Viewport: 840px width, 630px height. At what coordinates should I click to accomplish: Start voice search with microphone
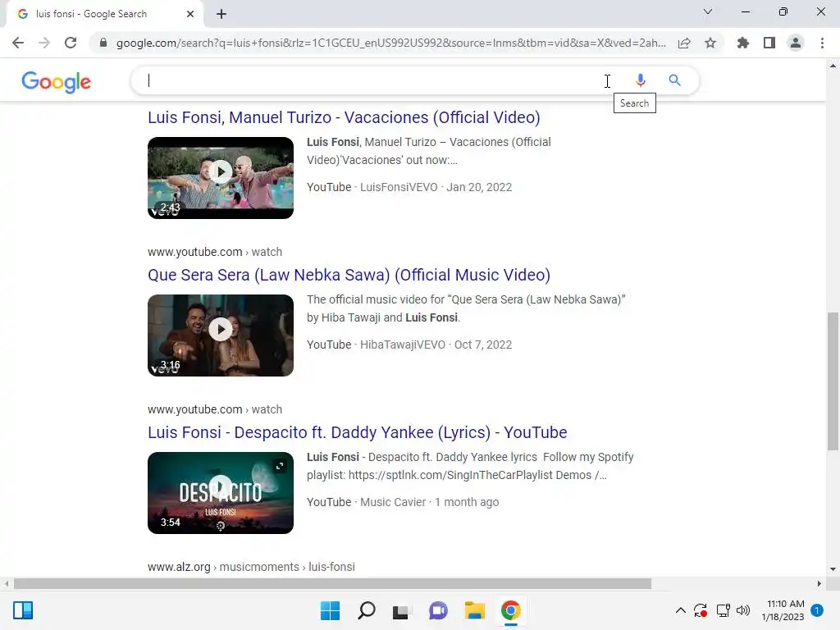click(640, 80)
